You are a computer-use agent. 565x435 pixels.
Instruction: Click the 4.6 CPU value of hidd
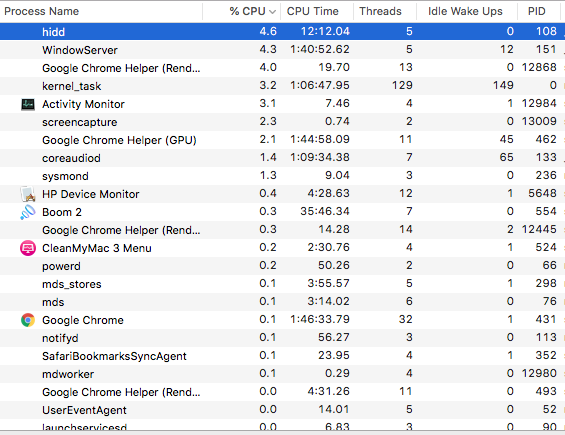268,31
